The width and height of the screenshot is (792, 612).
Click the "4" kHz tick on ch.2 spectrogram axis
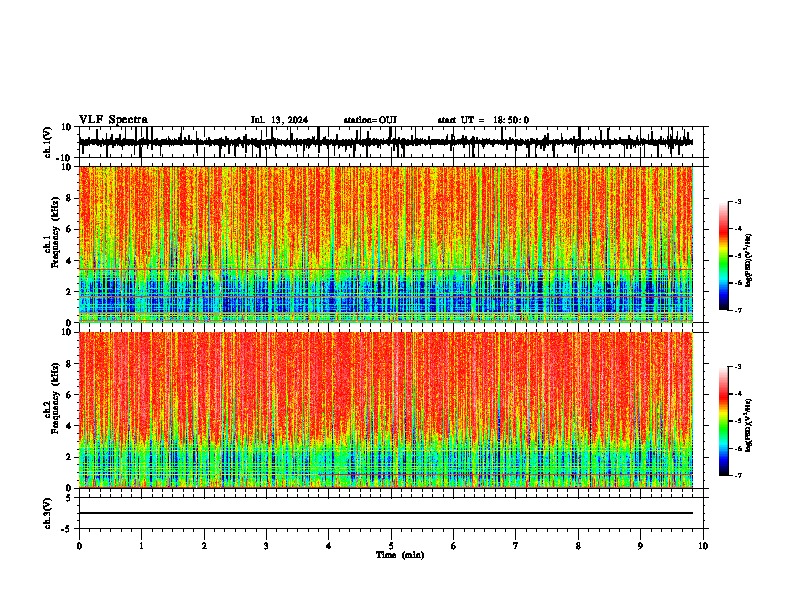coord(70,426)
